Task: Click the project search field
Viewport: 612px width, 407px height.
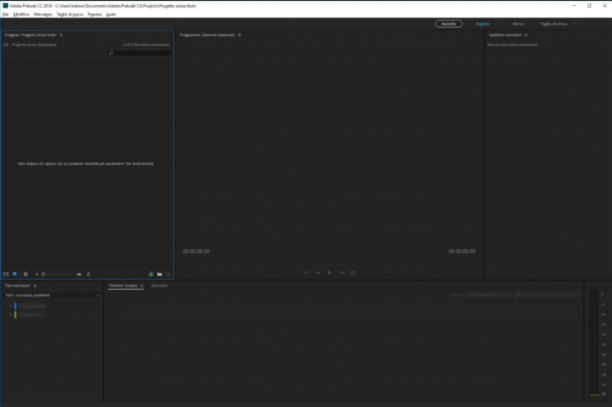Action: click(139, 53)
